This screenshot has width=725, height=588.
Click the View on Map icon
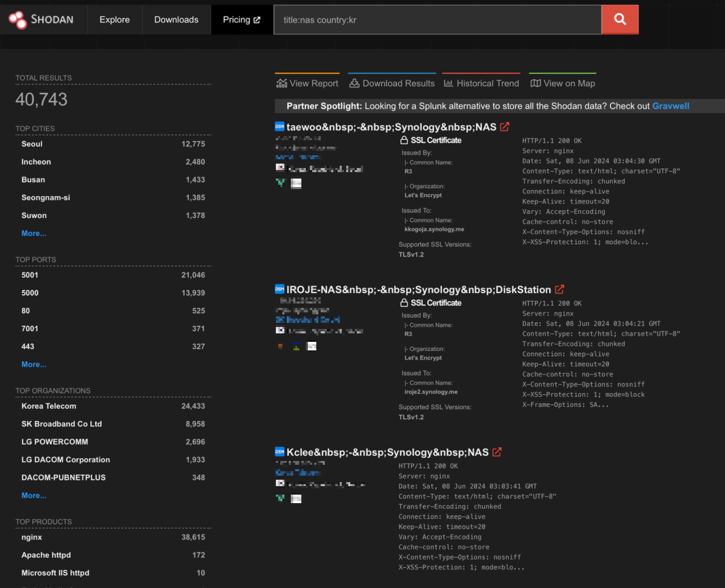pyautogui.click(x=535, y=83)
